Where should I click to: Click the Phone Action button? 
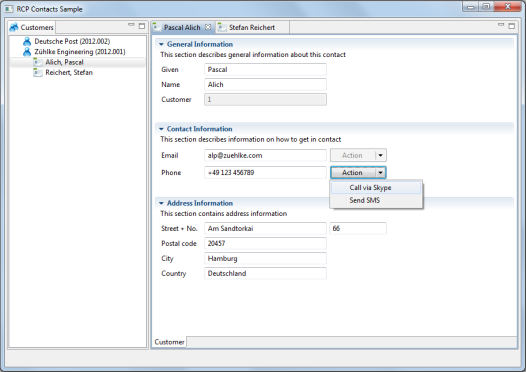[x=352, y=172]
